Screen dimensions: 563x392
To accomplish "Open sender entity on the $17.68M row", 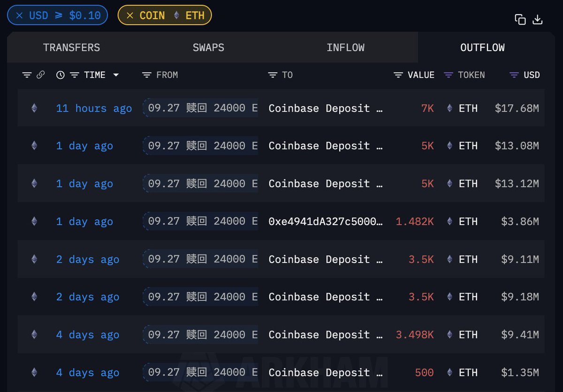I will [x=201, y=108].
